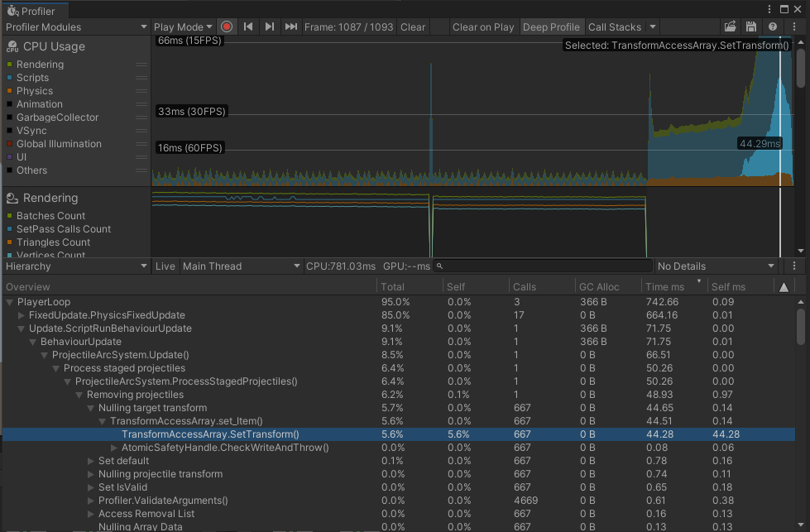Step to the previous frame

coord(248,26)
